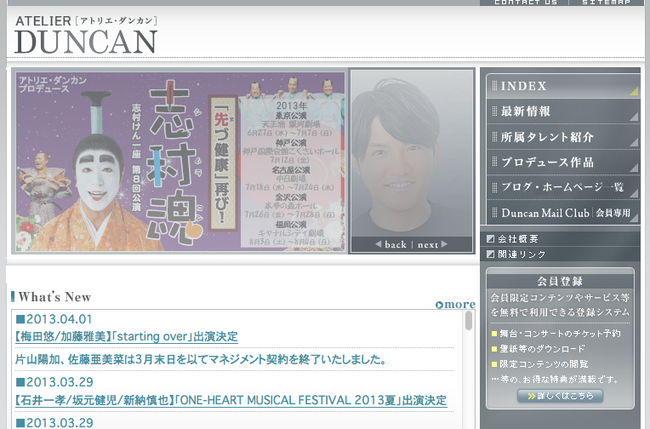
Task: Open the 関連リンク link
Action: coord(521,254)
